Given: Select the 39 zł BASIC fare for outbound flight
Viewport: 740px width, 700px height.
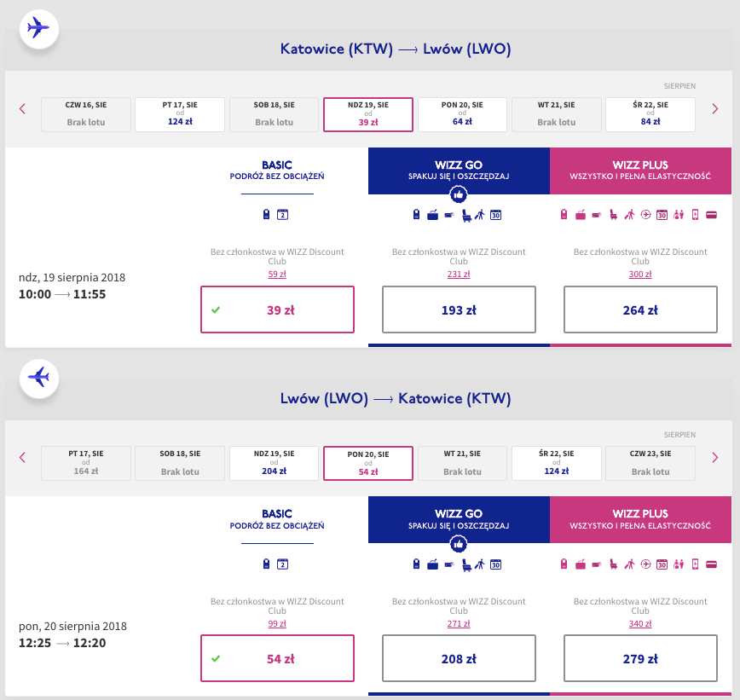Looking at the screenshot, I should (x=278, y=310).
